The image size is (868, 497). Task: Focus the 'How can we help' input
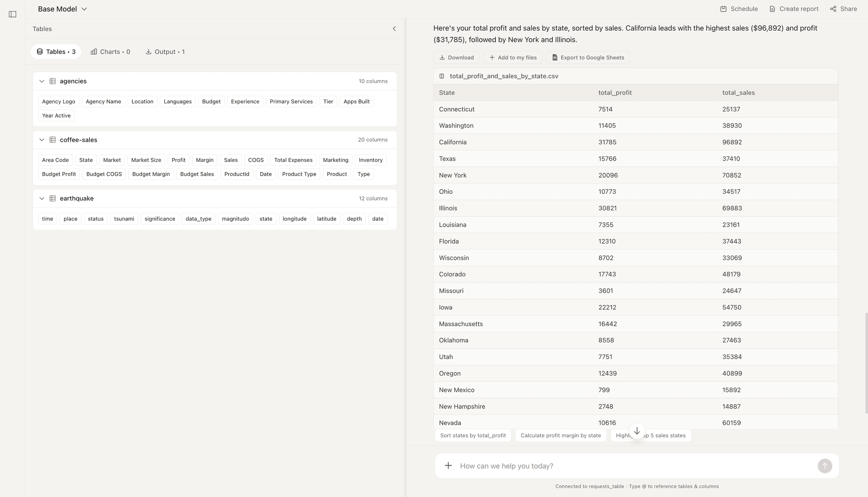coord(636,466)
